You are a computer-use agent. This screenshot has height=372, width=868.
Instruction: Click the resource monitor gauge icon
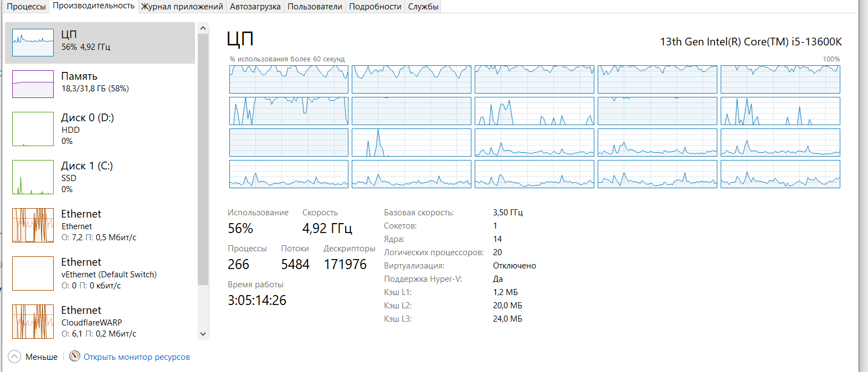[75, 356]
